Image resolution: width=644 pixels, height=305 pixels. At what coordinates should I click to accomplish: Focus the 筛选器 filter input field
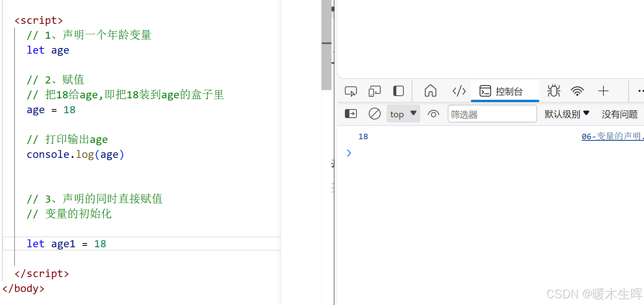pos(492,114)
